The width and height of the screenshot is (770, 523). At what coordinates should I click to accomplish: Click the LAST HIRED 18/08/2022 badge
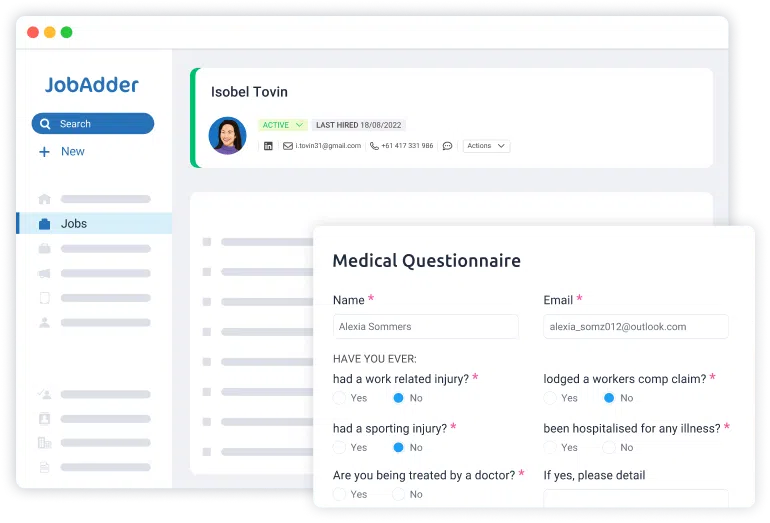358,125
